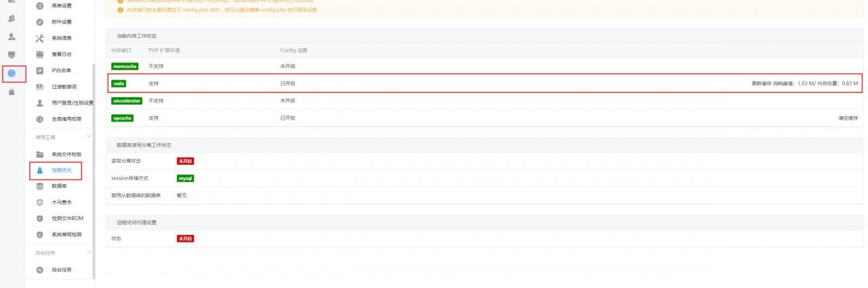Image resolution: width=868 pixels, height=288 pixels.
Task: Select the monitor icon in left rail
Action: (12, 54)
